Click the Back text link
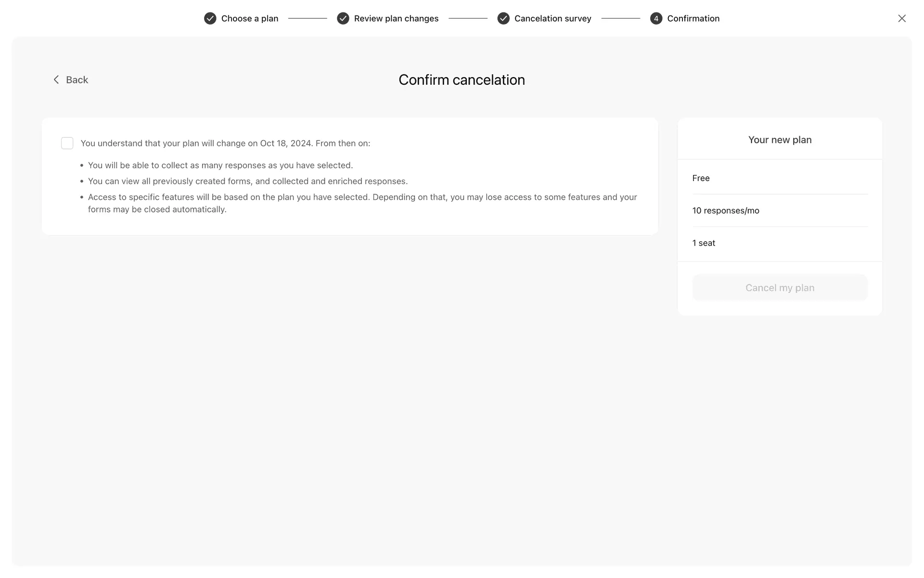Viewport: 924px width, 578px height. click(77, 80)
